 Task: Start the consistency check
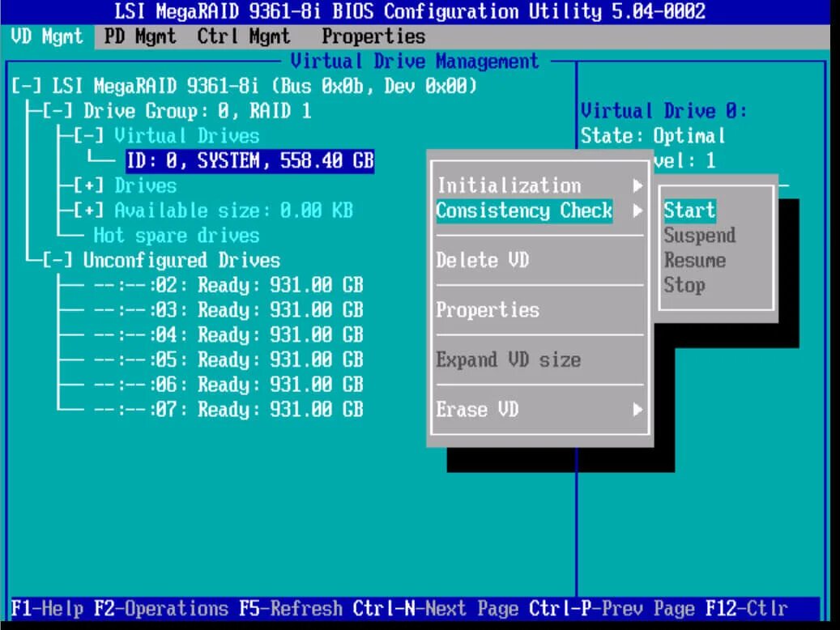pyautogui.click(x=689, y=211)
